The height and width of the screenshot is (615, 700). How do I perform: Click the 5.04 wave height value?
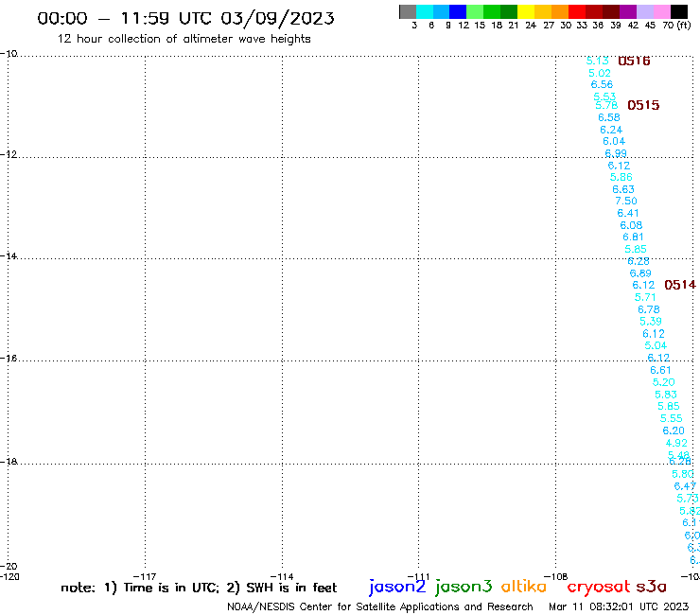656,345
